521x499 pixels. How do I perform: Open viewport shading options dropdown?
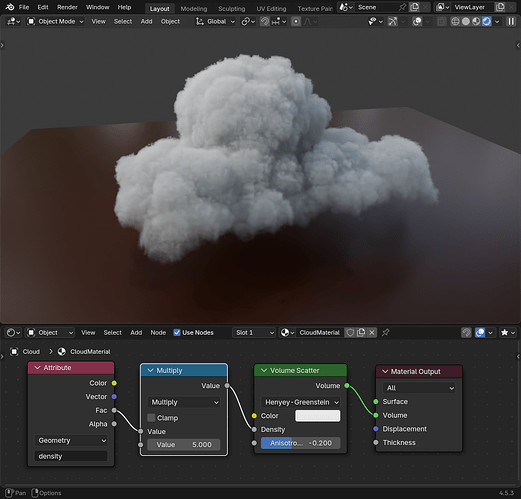coord(497,21)
